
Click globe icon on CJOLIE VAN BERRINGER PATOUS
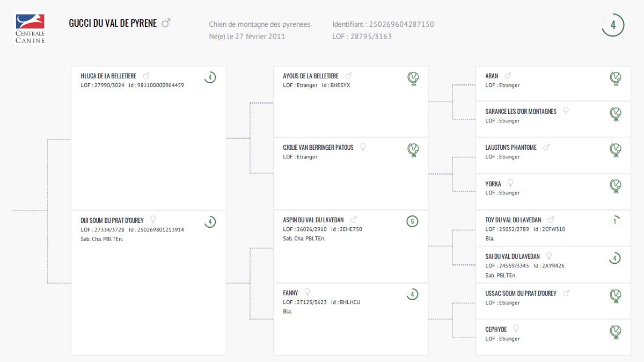[413, 150]
